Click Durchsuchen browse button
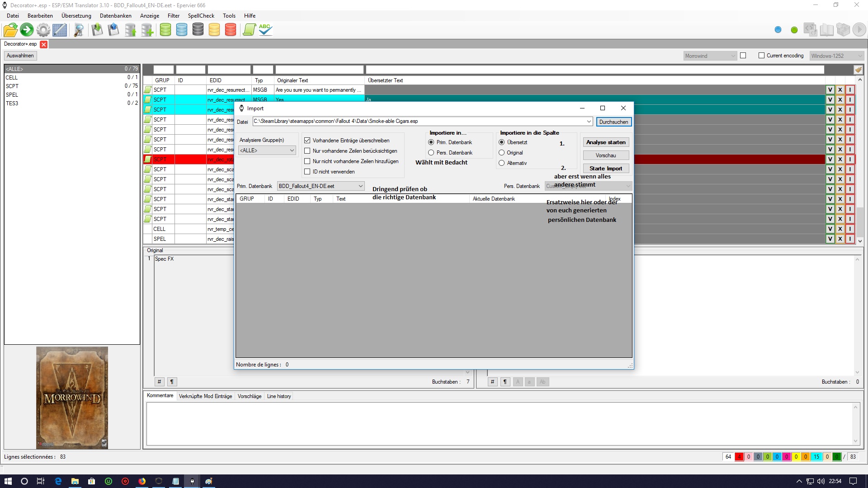Screen dimensions: 868x488 [x=613, y=122]
